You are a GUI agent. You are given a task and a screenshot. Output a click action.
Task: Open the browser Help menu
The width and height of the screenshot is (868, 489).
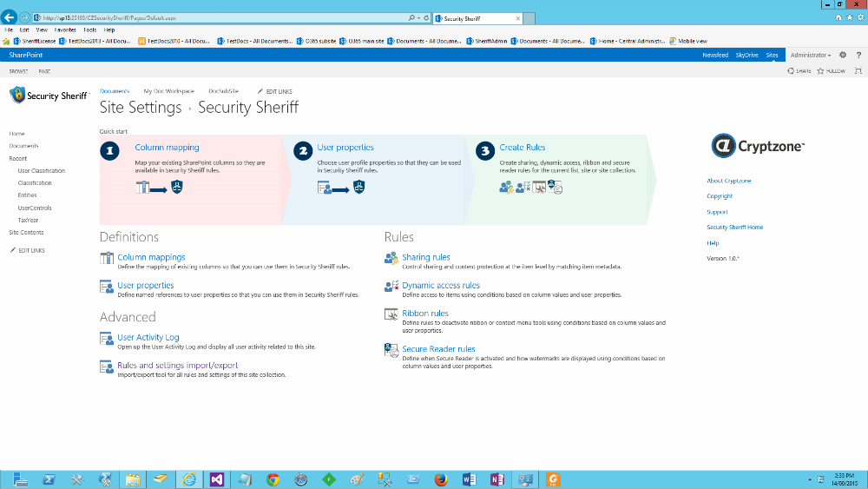[109, 30]
